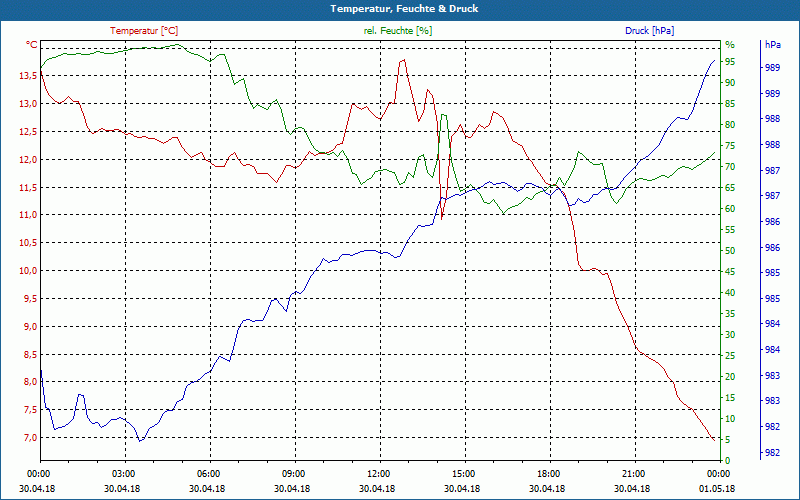The height and width of the screenshot is (500, 800).
Task: Pick the 7,5 temperature tick label
Action: (31, 410)
